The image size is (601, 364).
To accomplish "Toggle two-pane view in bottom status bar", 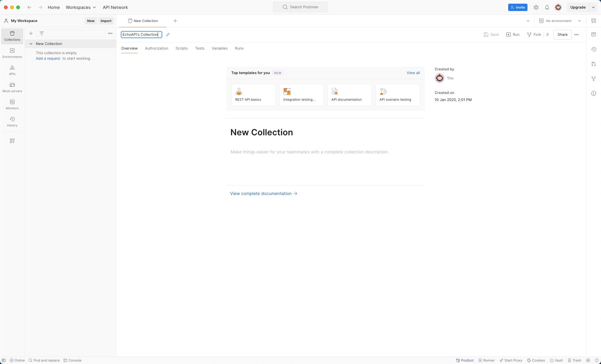I will pyautogui.click(x=588, y=360).
